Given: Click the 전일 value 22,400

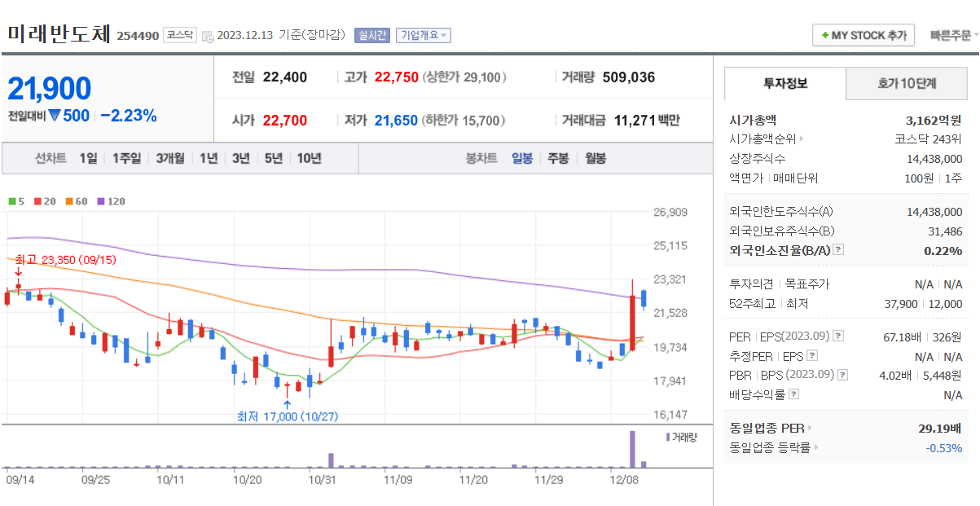Looking at the screenshot, I should 285,77.
